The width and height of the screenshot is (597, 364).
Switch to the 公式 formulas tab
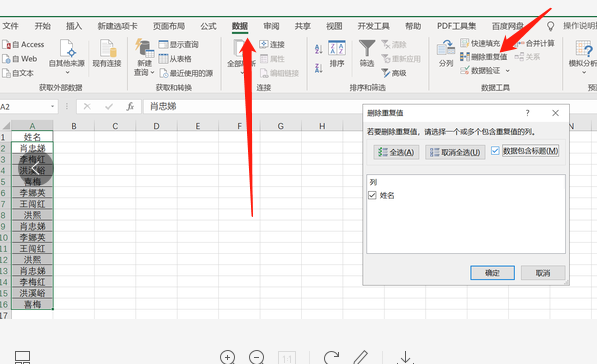[x=208, y=26]
